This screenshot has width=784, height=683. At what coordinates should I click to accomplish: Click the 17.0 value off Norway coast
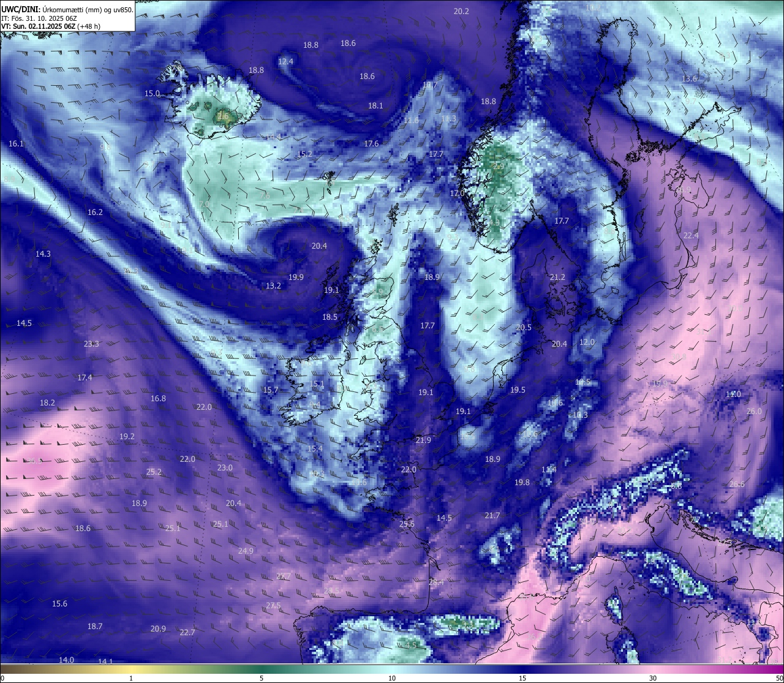coord(458,193)
